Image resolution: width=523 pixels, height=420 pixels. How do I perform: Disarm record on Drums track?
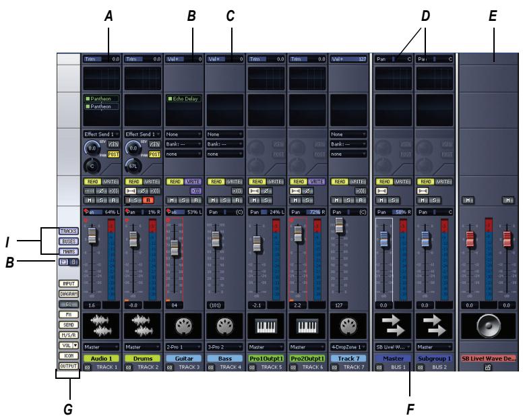click(x=148, y=200)
